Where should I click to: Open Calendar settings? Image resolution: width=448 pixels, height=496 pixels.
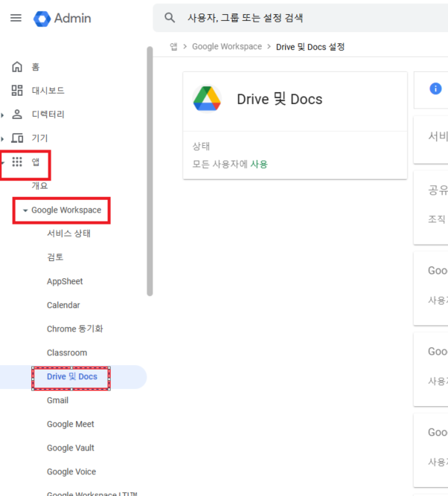click(x=63, y=305)
